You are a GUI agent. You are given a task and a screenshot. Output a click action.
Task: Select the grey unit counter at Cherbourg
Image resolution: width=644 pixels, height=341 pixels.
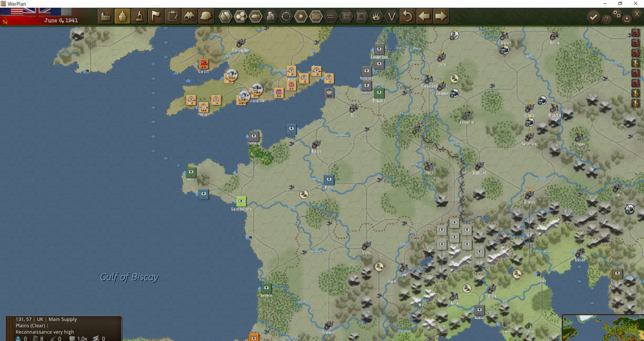point(254,136)
